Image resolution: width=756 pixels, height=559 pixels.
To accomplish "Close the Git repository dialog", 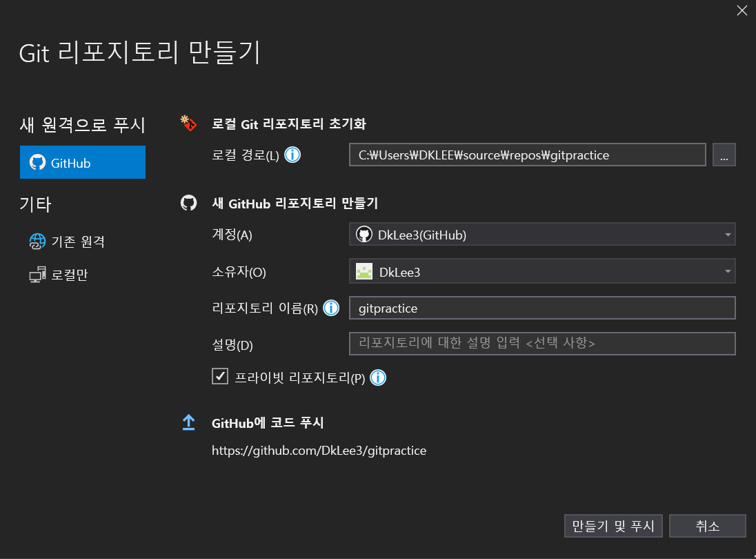I will (x=742, y=10).
